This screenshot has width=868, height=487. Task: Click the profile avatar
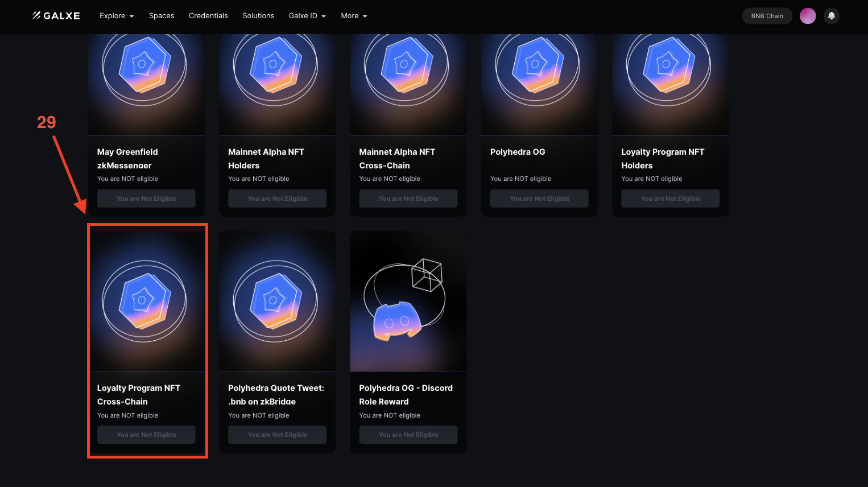tap(808, 15)
